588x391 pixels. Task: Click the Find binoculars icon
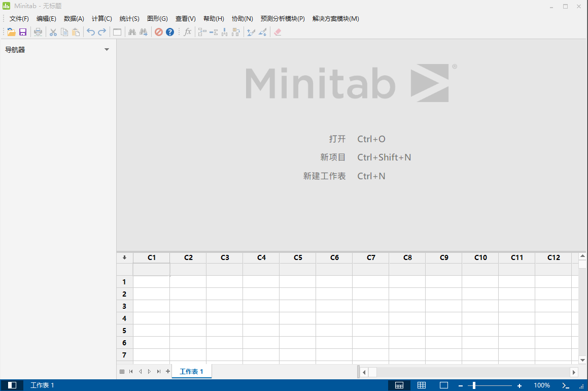[x=132, y=32]
